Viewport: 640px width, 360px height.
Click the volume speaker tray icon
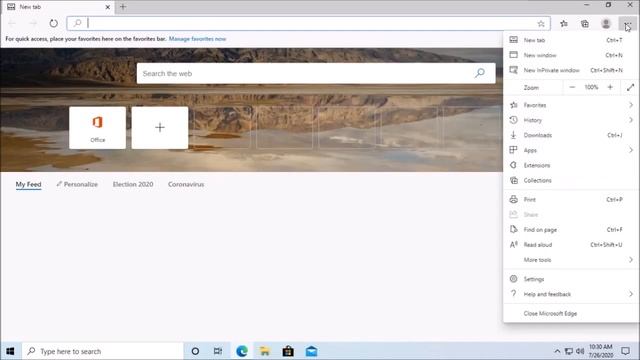coord(580,351)
